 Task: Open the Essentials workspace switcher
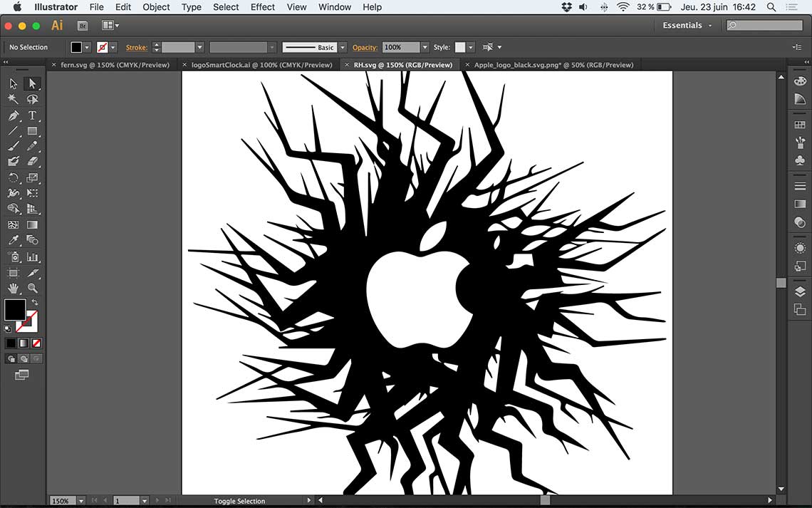[687, 26]
